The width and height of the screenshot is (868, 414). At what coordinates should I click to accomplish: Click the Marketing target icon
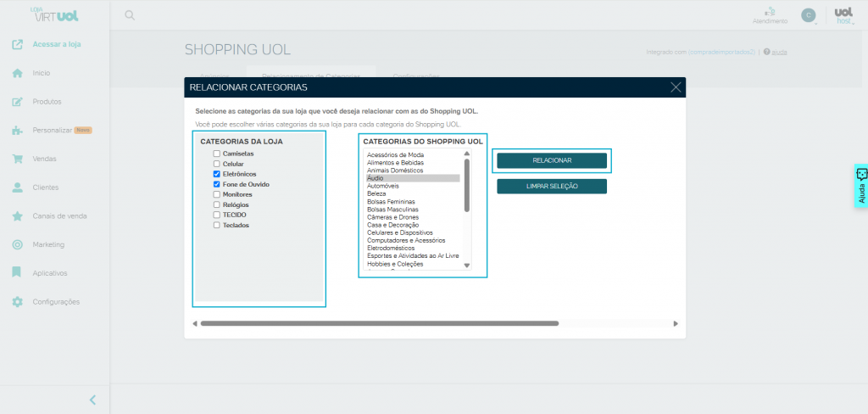18,244
